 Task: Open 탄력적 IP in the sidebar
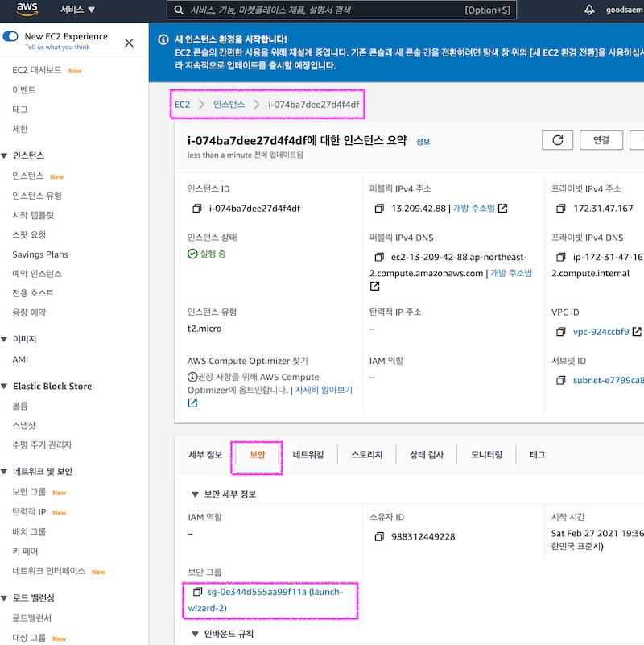(29, 512)
